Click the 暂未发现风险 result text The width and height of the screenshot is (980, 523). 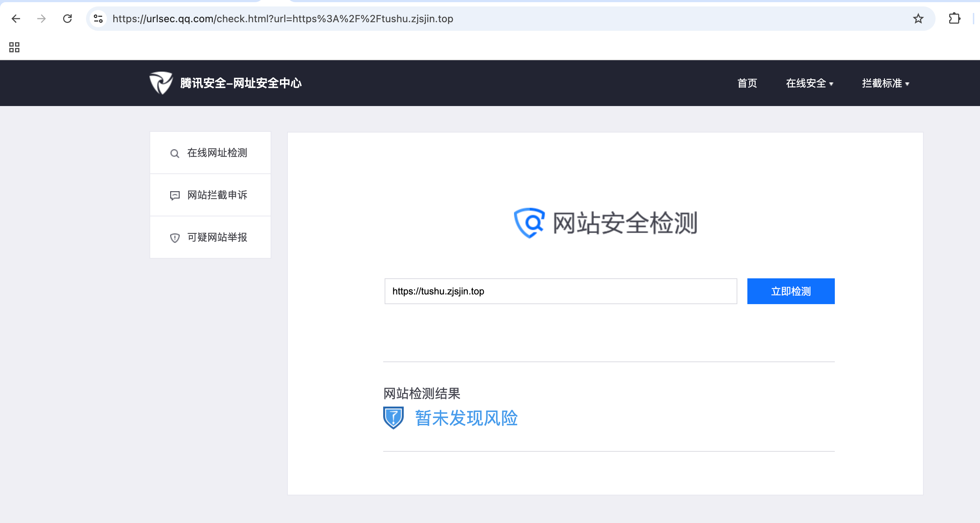point(466,418)
